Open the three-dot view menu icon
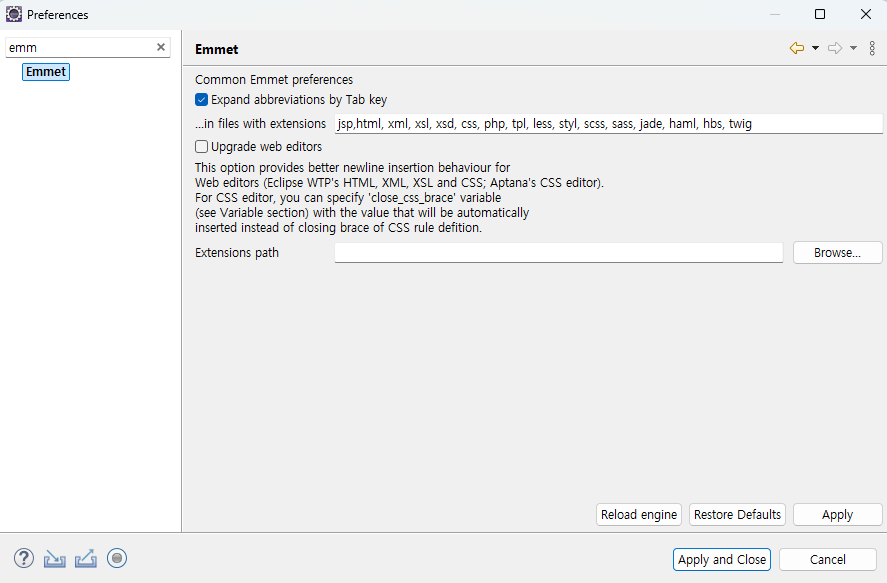Viewport: 887px width, 583px height. (872, 48)
